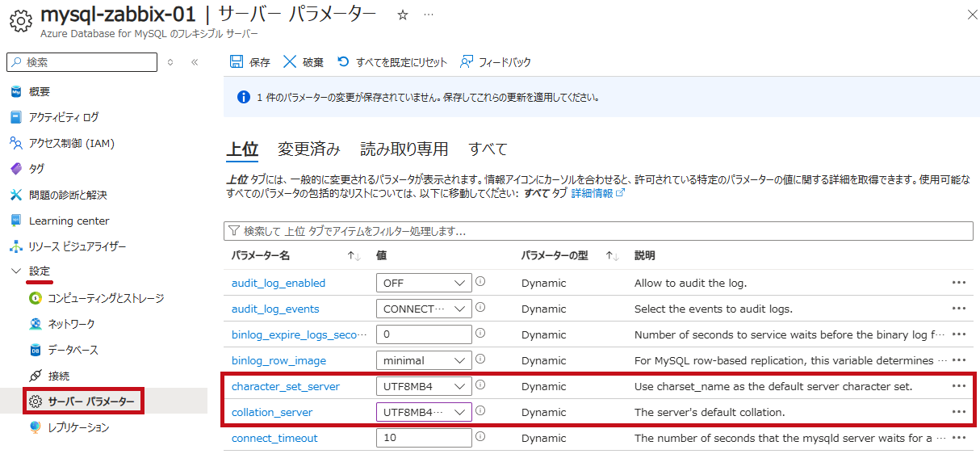Open character_set_server UTF8MB4 dropdown
Viewport: 980px width, 454px height.
(424, 386)
